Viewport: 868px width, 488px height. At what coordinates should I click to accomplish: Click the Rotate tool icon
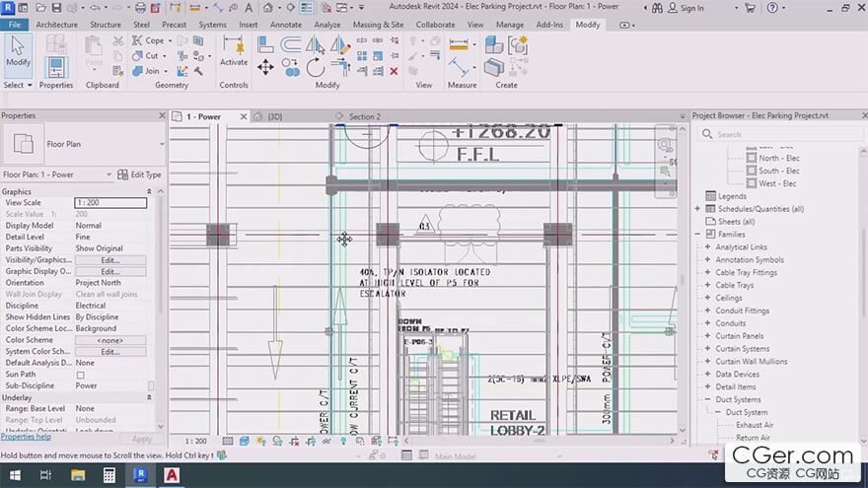pyautogui.click(x=316, y=67)
